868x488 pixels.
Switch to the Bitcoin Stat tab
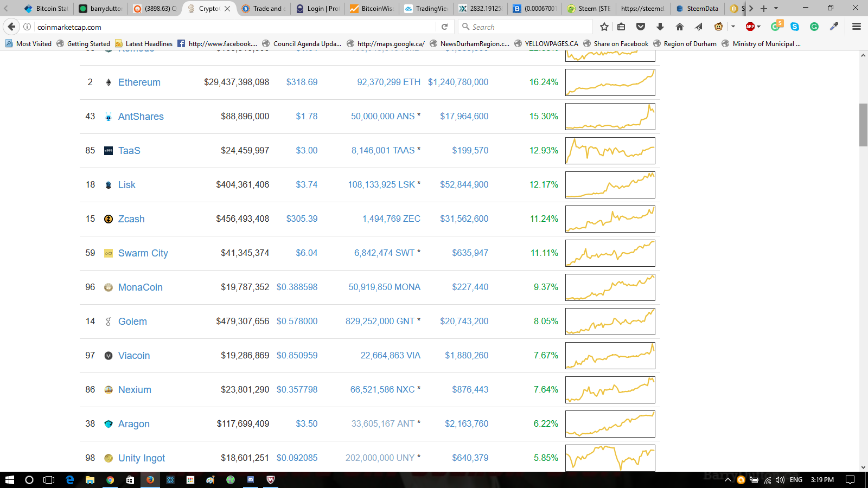(46, 9)
